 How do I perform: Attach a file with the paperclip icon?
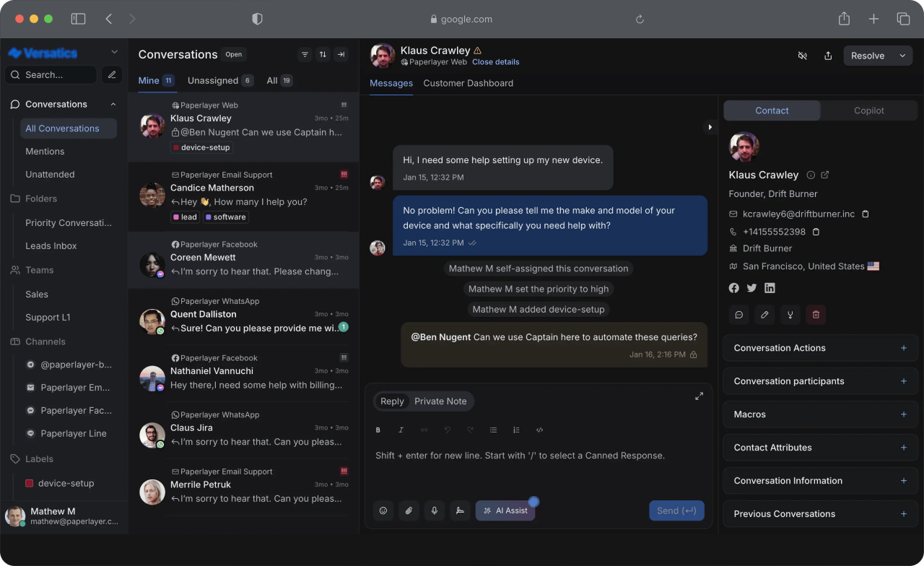click(x=409, y=510)
